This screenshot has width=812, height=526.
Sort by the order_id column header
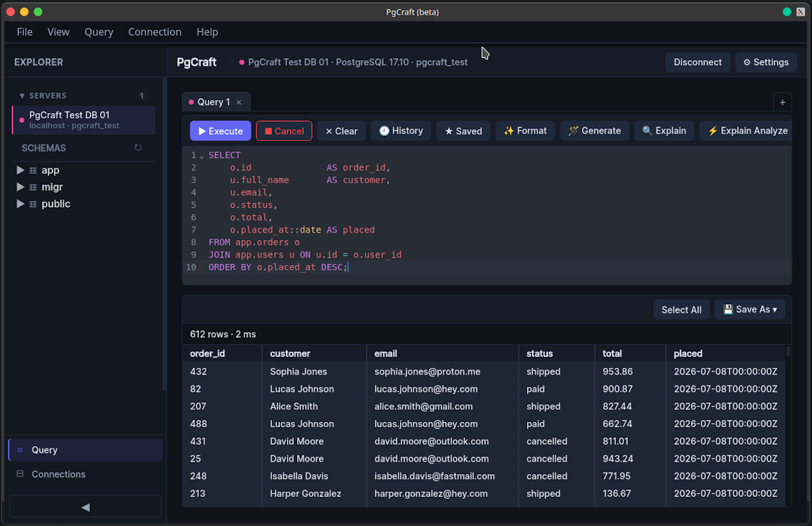point(222,354)
